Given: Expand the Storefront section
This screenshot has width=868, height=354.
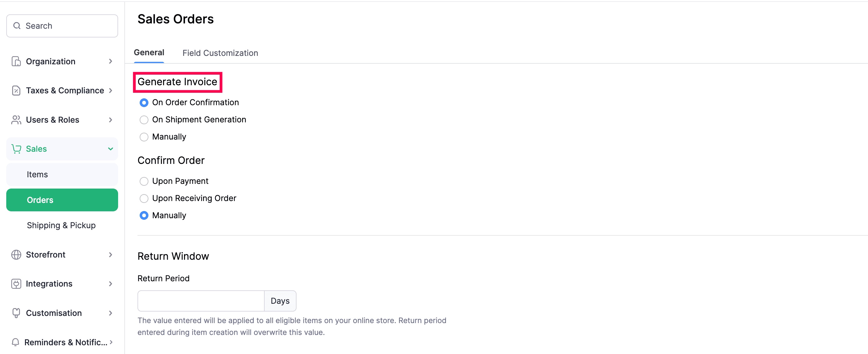Looking at the screenshot, I should pyautogui.click(x=110, y=255).
